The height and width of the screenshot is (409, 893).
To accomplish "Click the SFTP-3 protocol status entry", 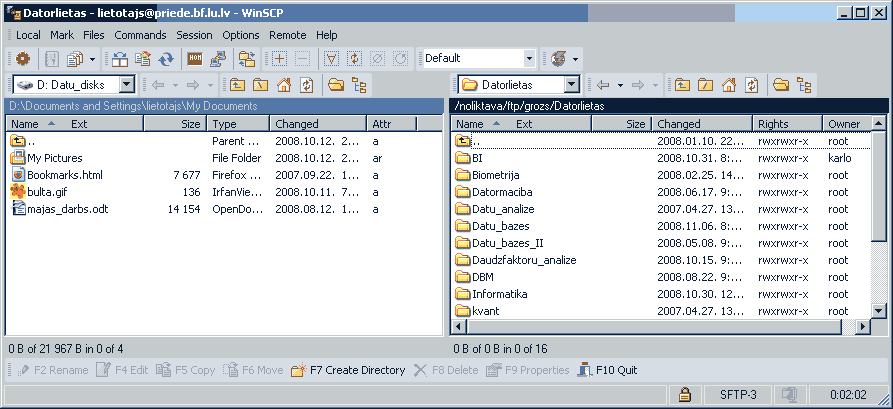I will click(738, 394).
